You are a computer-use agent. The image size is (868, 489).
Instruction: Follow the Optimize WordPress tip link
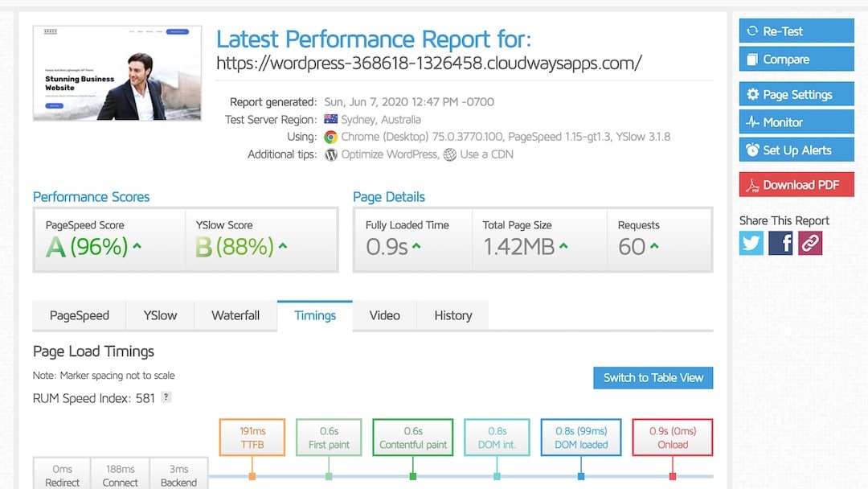point(390,154)
